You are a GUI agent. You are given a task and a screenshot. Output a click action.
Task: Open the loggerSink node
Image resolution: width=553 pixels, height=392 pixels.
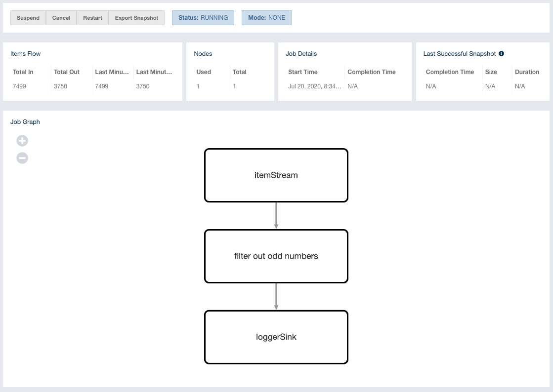click(x=276, y=337)
